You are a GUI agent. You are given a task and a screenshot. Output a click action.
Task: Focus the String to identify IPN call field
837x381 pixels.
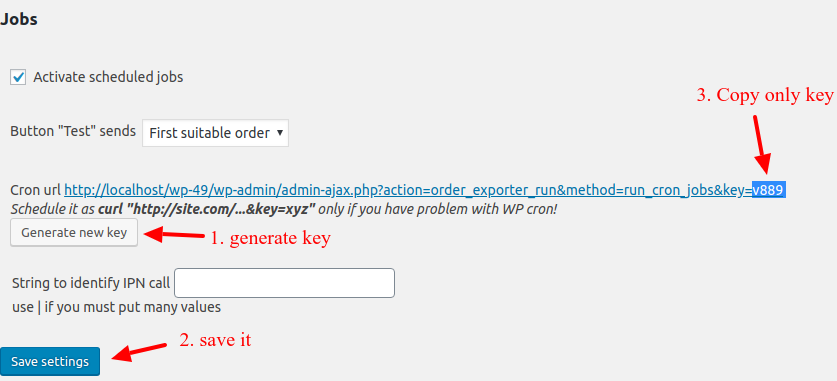coord(285,283)
